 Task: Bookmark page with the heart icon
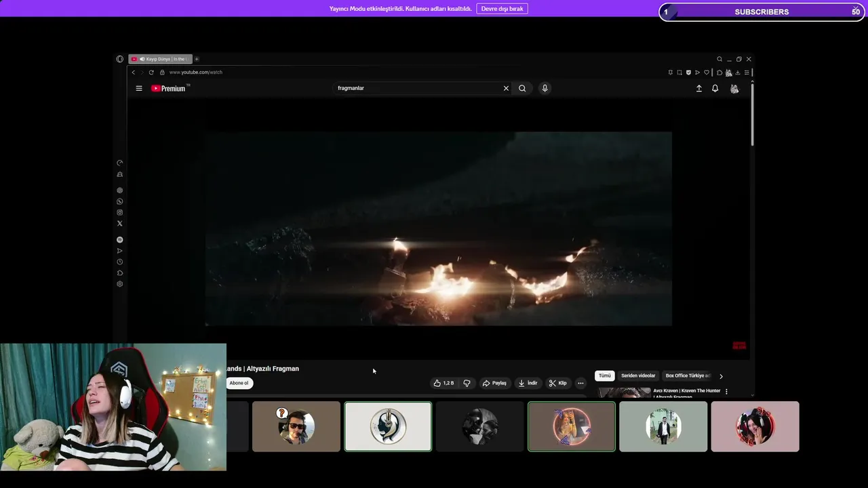pyautogui.click(x=707, y=73)
